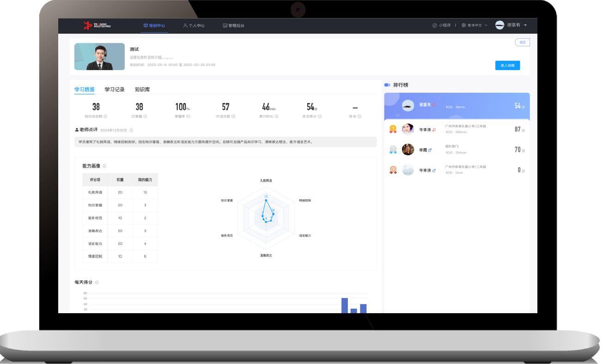Click the info icon beside 综合得分
The width and height of the screenshot is (603, 364).
(x=320, y=116)
